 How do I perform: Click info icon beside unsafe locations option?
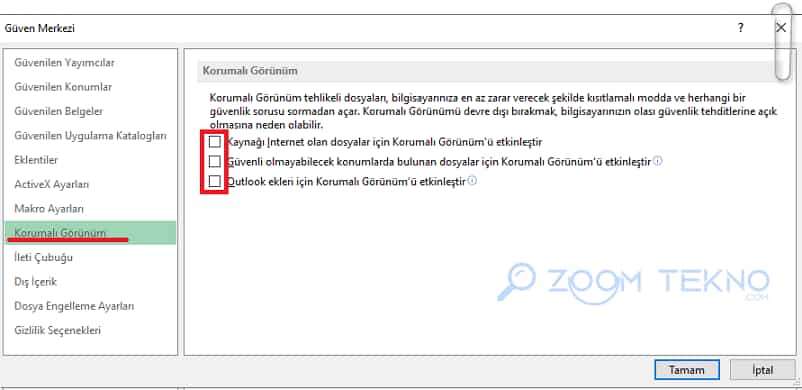pos(658,161)
